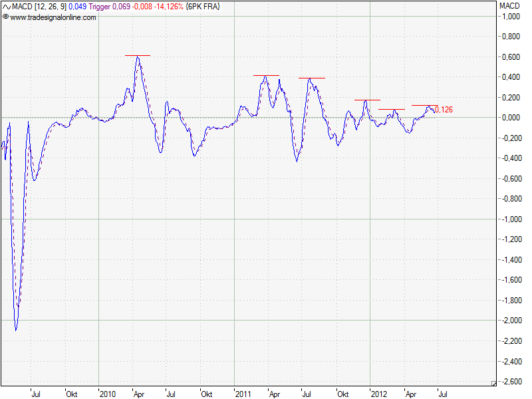Click the 2010 label on time axis
This screenshot has height=399, width=532.
click(108, 394)
